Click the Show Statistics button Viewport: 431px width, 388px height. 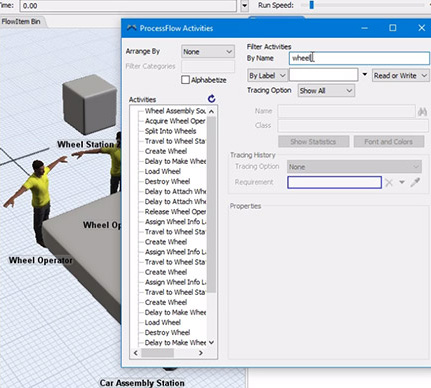coord(313,142)
